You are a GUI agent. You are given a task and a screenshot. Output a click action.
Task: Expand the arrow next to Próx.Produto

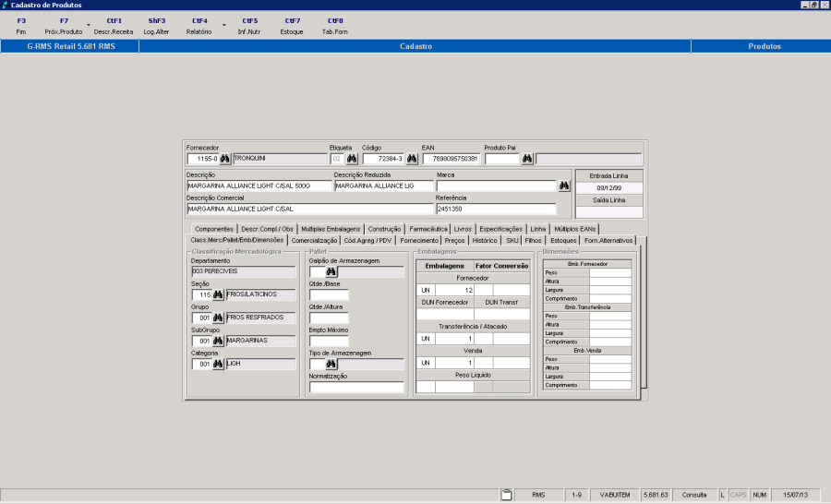(x=89, y=25)
